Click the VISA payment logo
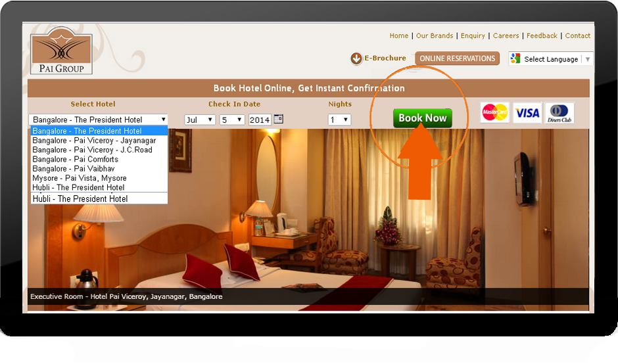This screenshot has width=618, height=364. pos(527,113)
